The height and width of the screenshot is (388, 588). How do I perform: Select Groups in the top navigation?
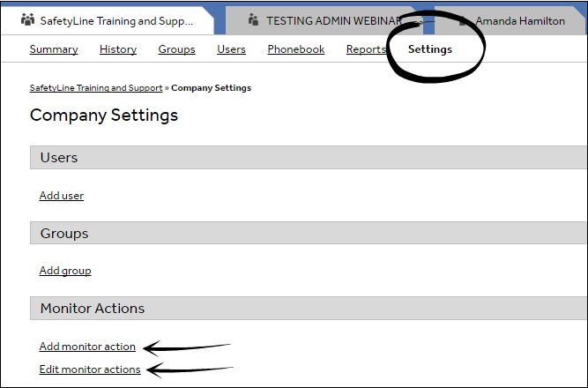176,49
